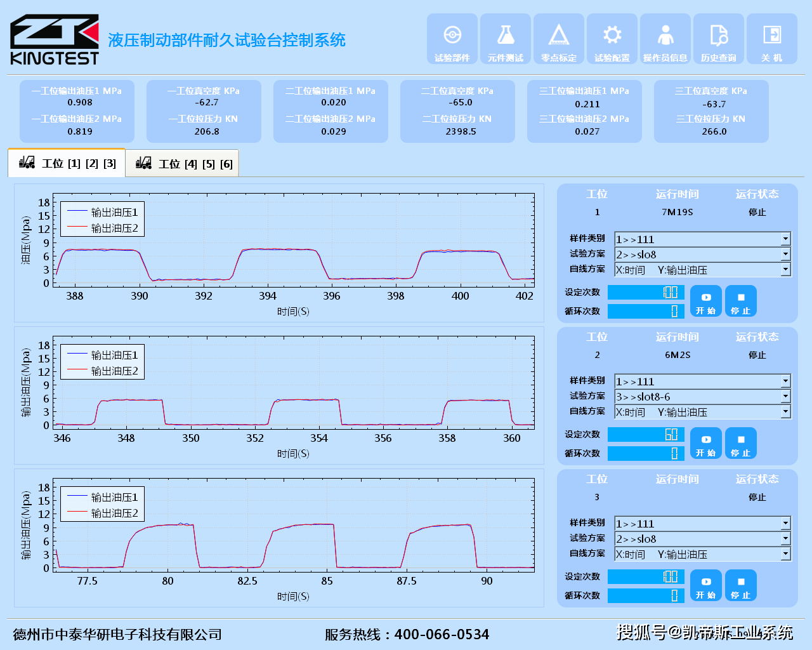
Task: Expand station 2 样件类别 dropdown
Action: (785, 381)
